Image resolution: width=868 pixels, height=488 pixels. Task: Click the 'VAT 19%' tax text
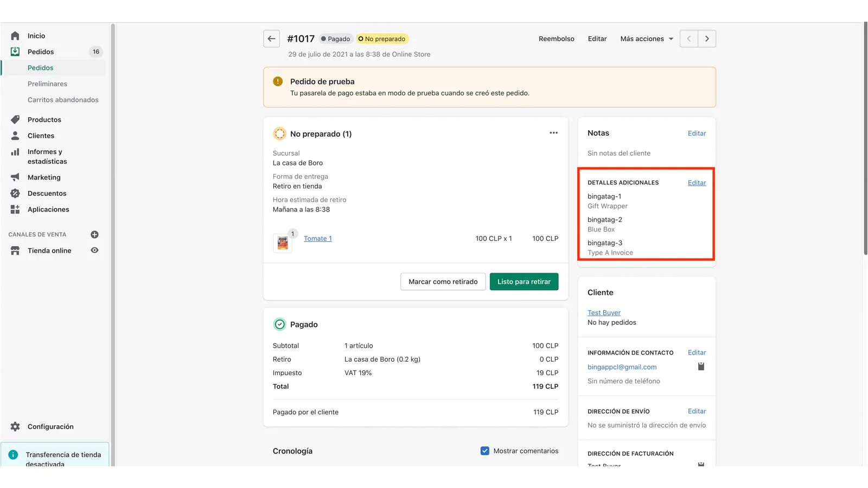tap(358, 373)
